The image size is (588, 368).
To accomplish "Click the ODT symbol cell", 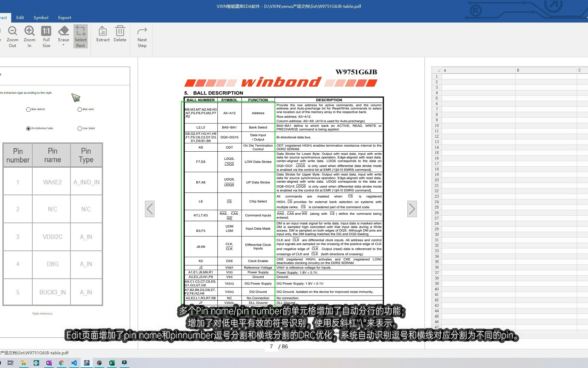I will point(229,148).
